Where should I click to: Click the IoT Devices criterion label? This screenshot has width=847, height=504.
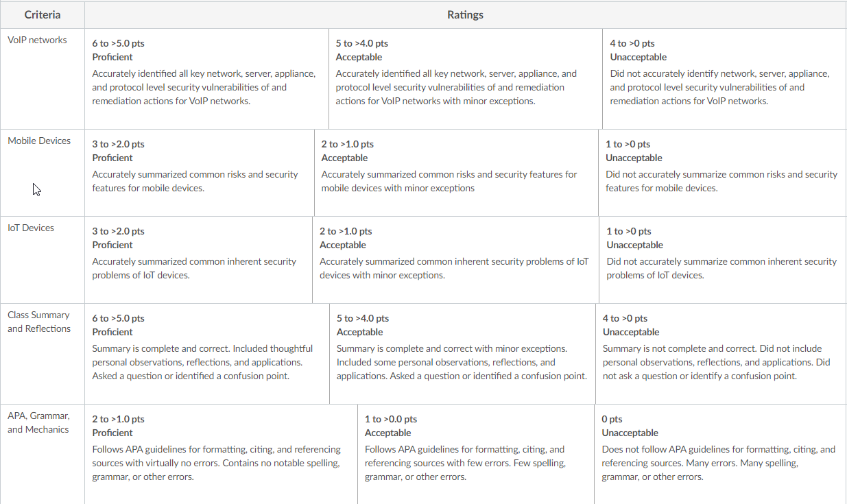click(31, 228)
